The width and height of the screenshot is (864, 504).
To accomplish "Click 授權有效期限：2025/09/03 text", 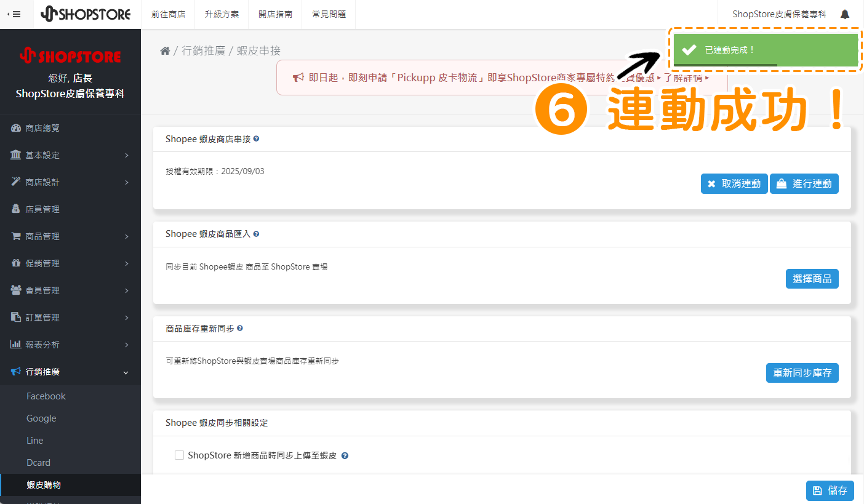I will point(215,171).
